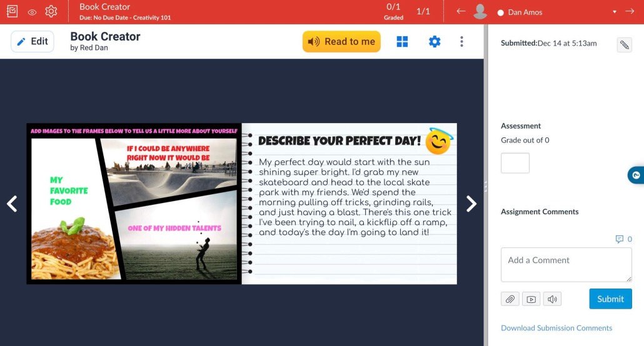Screen dimensions: 644x346
Task: Toggle the eye visibility icon in header
Action: tap(32, 12)
